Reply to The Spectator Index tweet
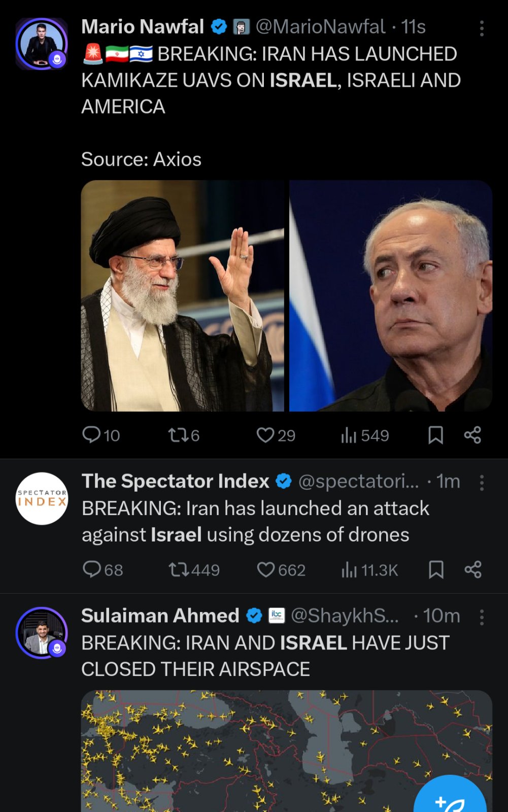This screenshot has height=812, width=508. click(92, 569)
